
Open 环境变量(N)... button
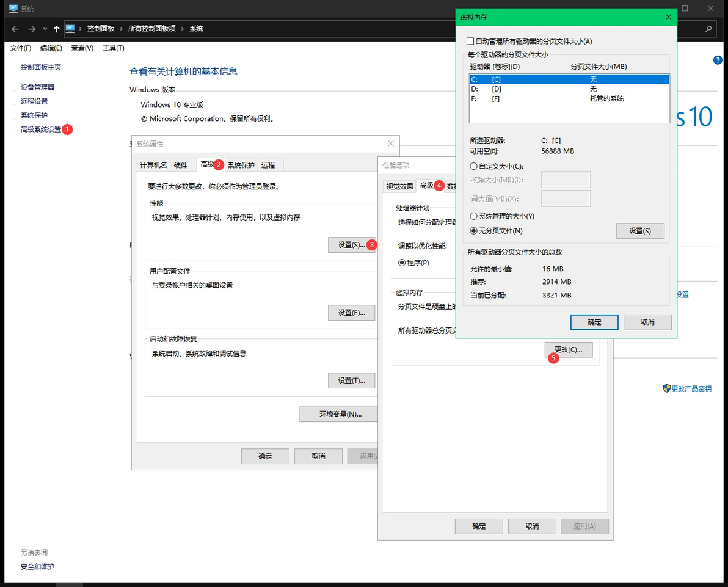click(339, 414)
